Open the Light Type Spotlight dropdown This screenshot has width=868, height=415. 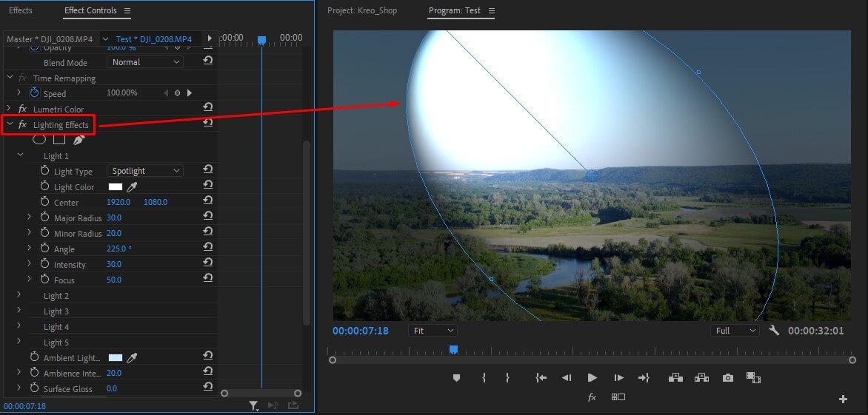coord(145,171)
